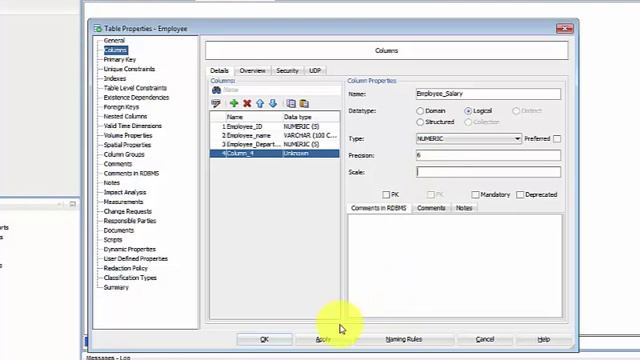
Task: Select the Employee_ID column row
Action: pos(275,127)
